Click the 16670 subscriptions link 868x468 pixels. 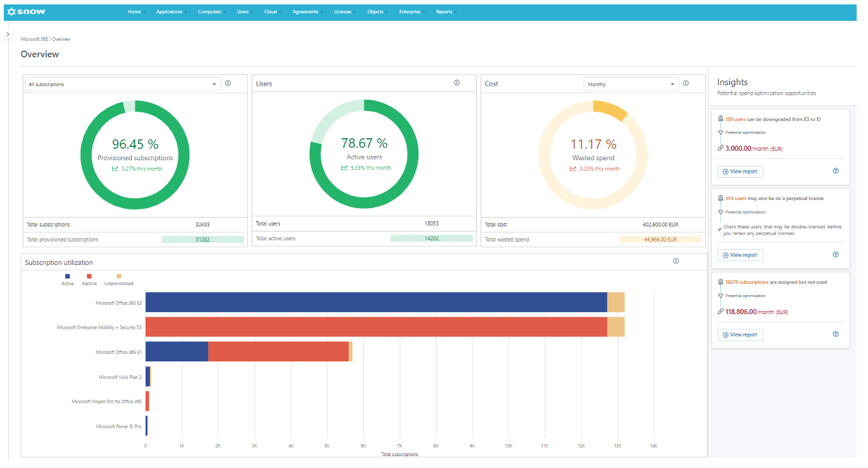coord(747,282)
